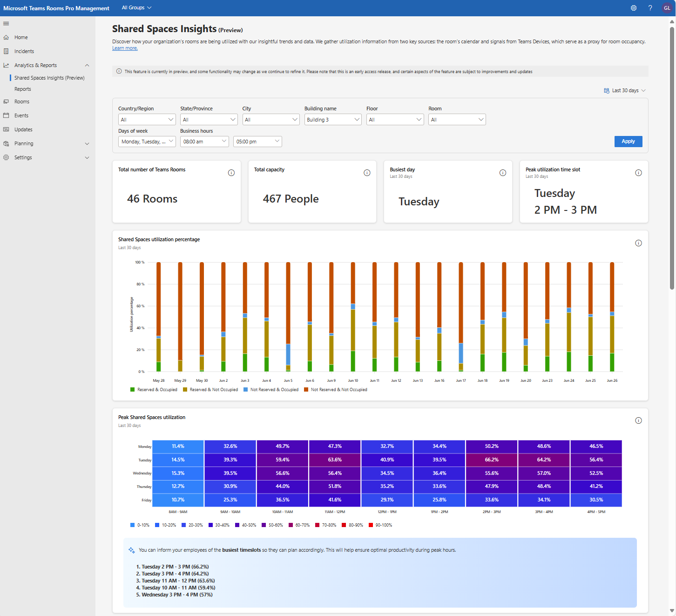
Task: Click info icon on Total capacity card
Action: 367,173
